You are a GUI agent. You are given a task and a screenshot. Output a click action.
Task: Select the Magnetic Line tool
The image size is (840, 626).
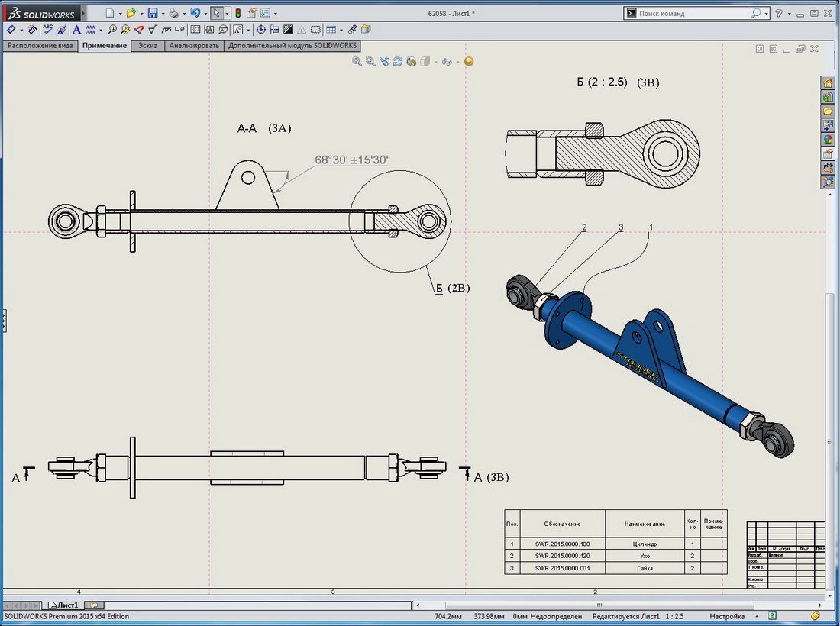tap(139, 30)
